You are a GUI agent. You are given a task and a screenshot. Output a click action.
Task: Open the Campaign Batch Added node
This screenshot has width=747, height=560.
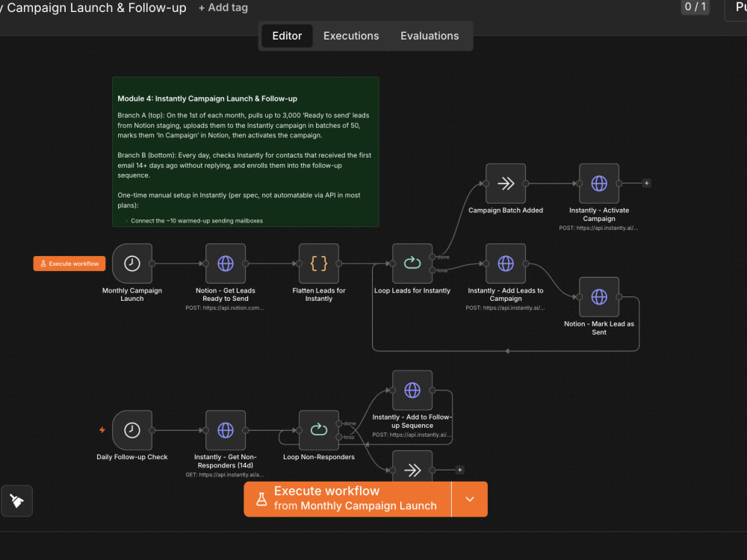click(506, 184)
